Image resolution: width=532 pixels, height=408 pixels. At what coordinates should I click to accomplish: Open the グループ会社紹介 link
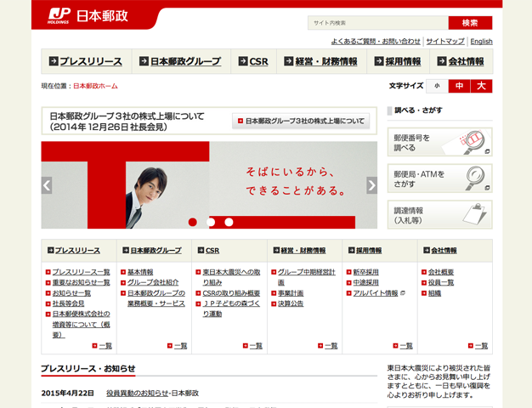tap(153, 283)
